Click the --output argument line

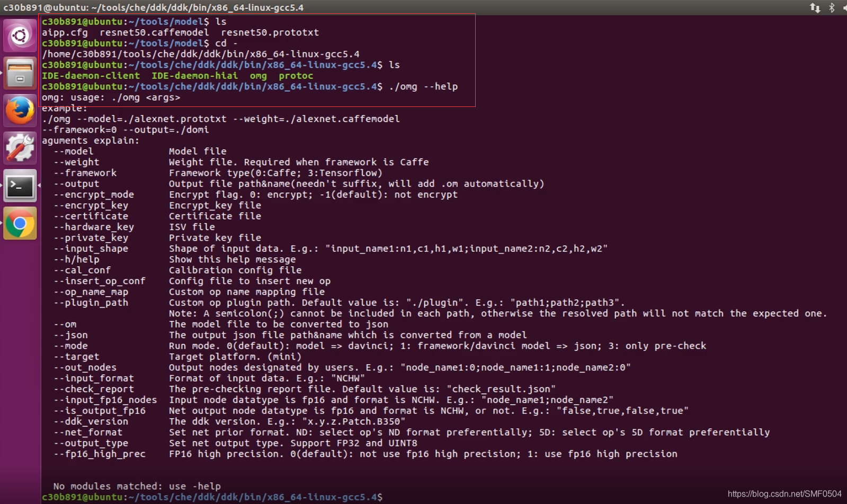[299, 184]
